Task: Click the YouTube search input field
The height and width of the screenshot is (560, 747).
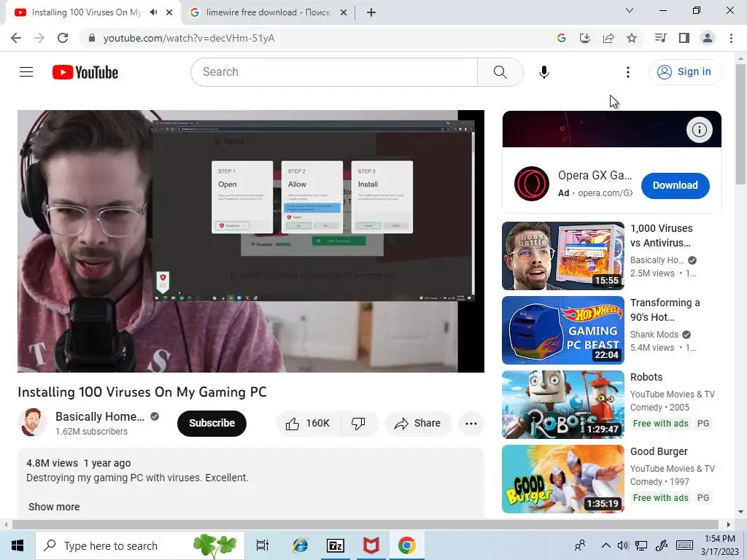Action: tap(334, 72)
